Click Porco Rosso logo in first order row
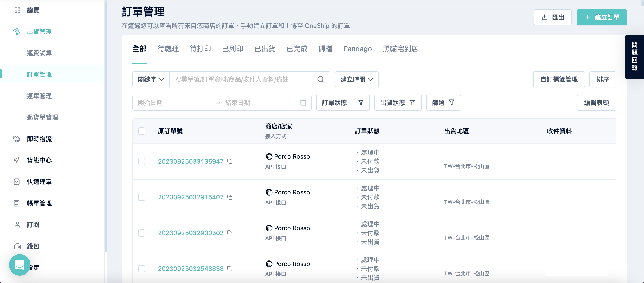 269,156
